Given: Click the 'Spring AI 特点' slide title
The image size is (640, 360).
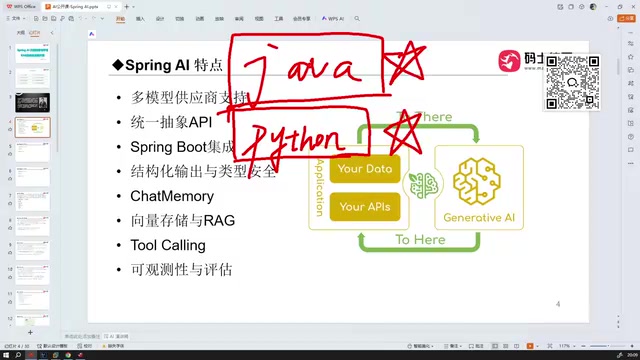Looking at the screenshot, I should [167, 65].
